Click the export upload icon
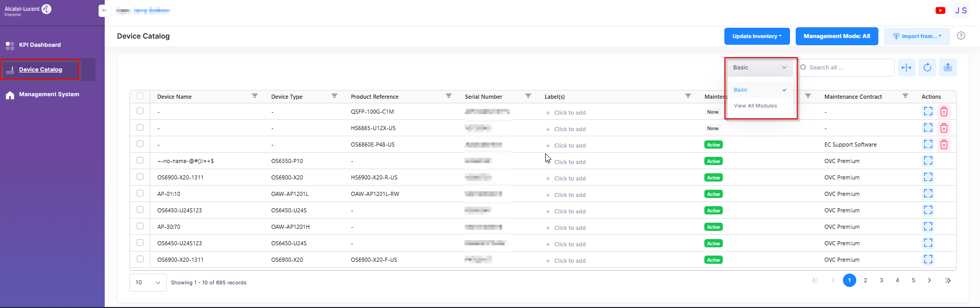980x308 pixels. (x=948, y=67)
